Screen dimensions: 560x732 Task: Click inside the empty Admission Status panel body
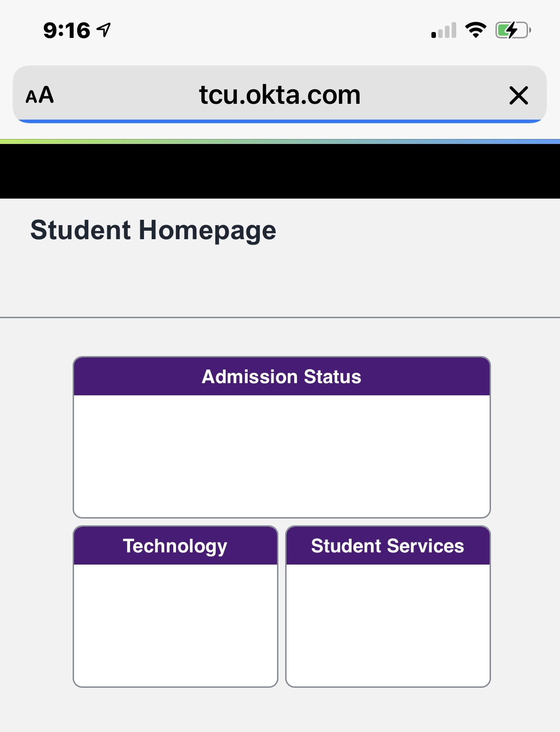tap(282, 456)
